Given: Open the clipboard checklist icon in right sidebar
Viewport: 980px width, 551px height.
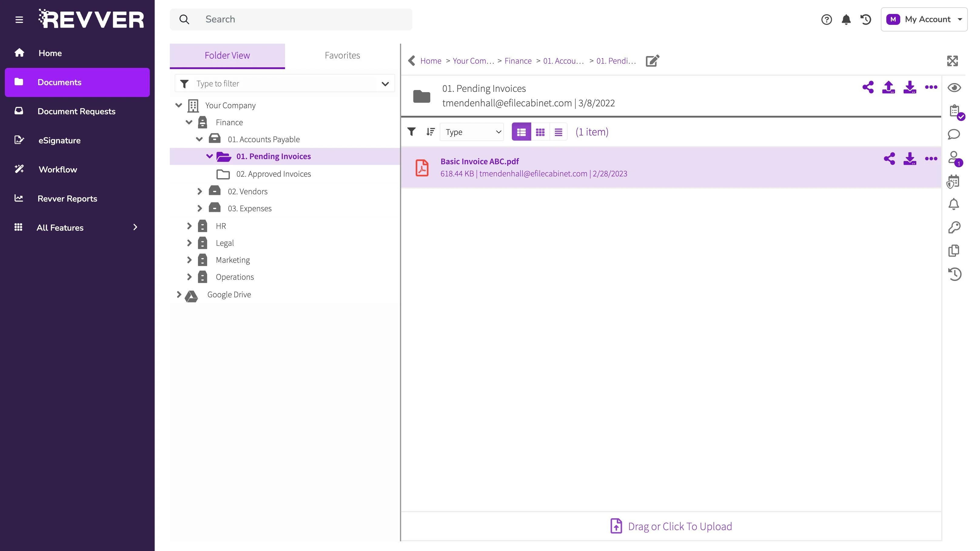Looking at the screenshot, I should 955,112.
